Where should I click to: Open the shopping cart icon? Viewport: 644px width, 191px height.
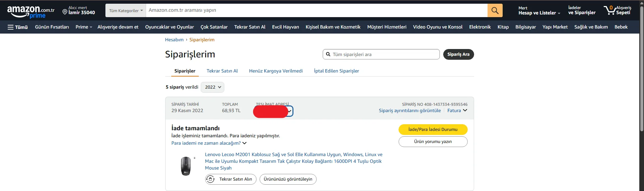click(x=609, y=10)
